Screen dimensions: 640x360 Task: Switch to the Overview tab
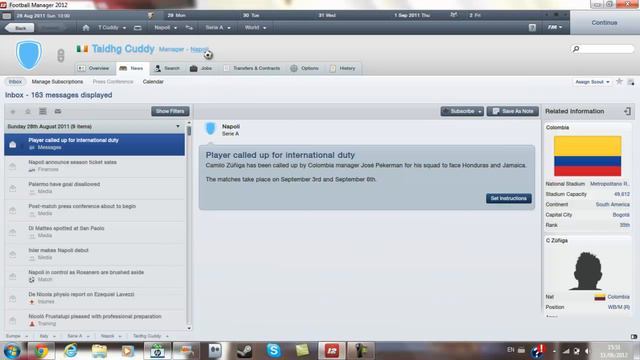coord(94,68)
